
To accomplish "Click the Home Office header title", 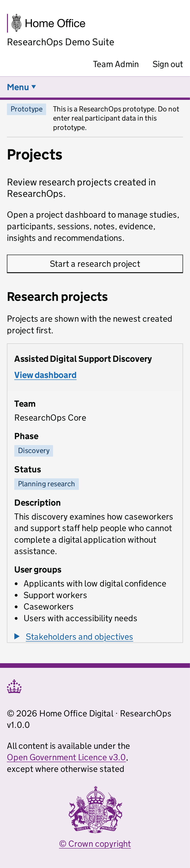I will (x=55, y=23).
